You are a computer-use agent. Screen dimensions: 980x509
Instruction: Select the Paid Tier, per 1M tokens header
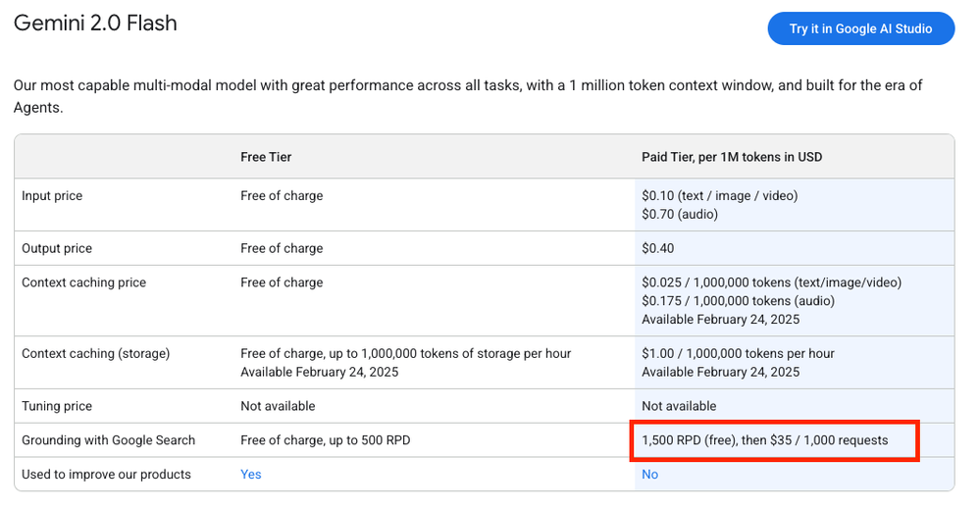[731, 157]
